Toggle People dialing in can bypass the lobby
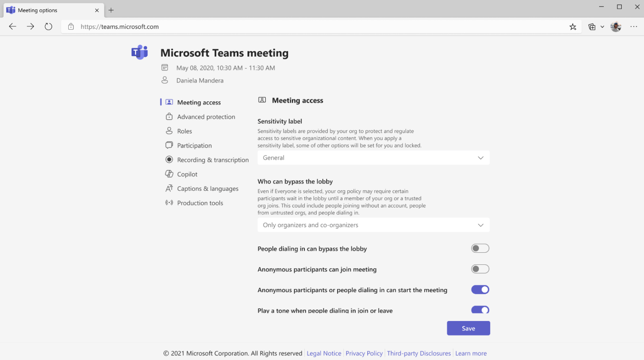Screen dimensions: 644x360 click(480, 248)
